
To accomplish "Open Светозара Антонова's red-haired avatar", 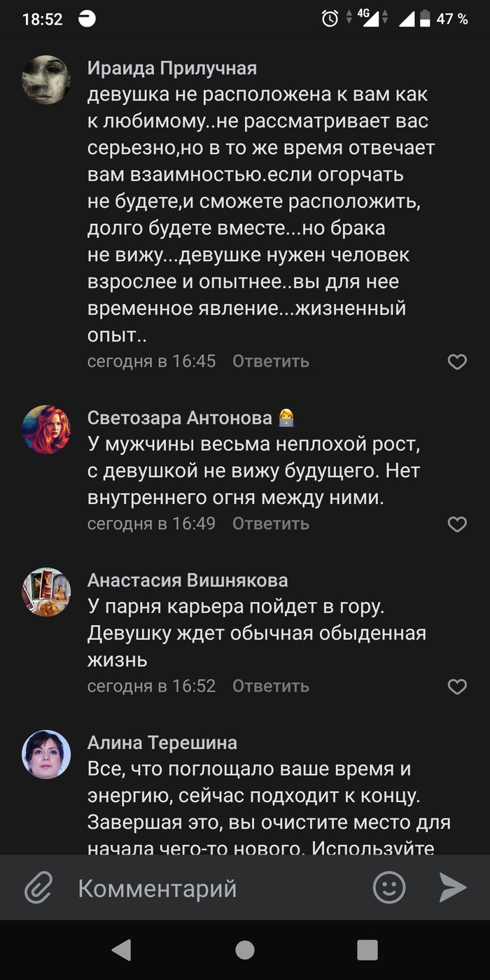I will click(47, 430).
